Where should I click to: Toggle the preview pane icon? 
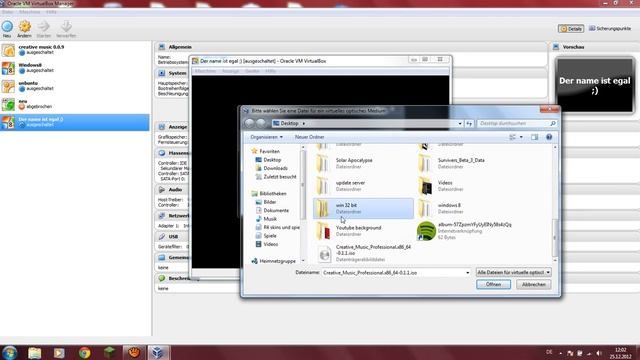click(x=535, y=137)
